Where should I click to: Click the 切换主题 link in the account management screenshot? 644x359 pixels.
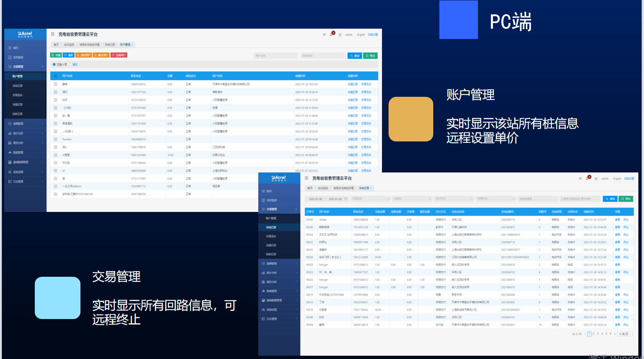tap(373, 34)
